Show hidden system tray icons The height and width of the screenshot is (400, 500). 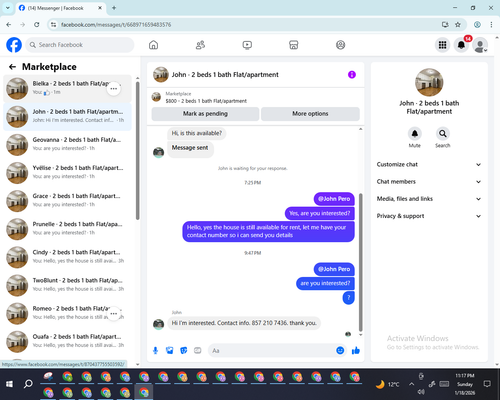[411, 384]
